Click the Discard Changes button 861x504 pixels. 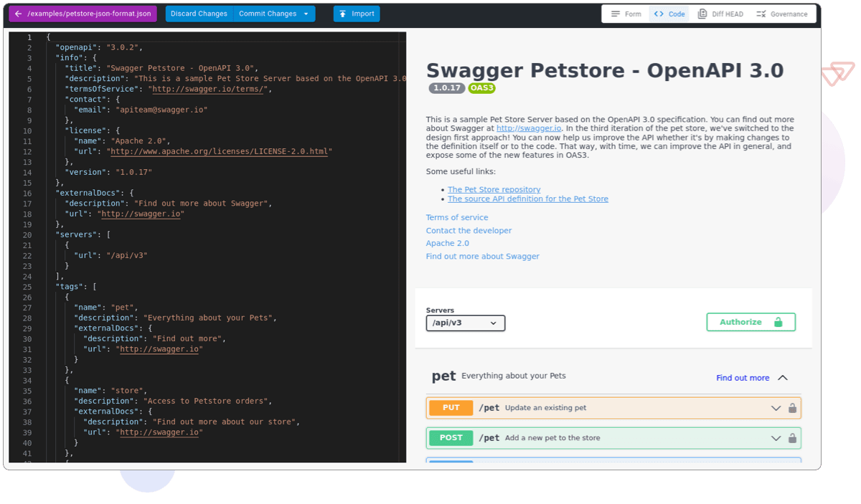[199, 14]
